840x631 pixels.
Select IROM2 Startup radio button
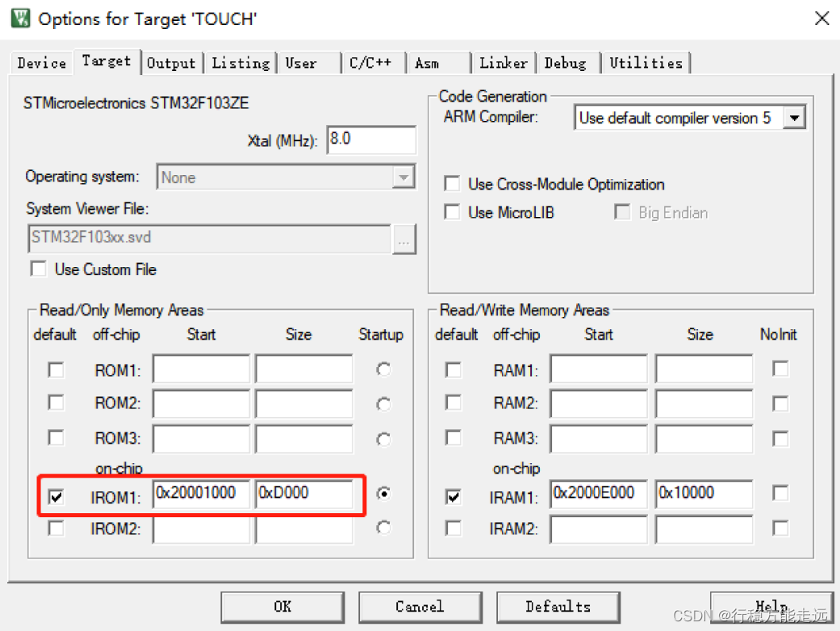(x=383, y=529)
